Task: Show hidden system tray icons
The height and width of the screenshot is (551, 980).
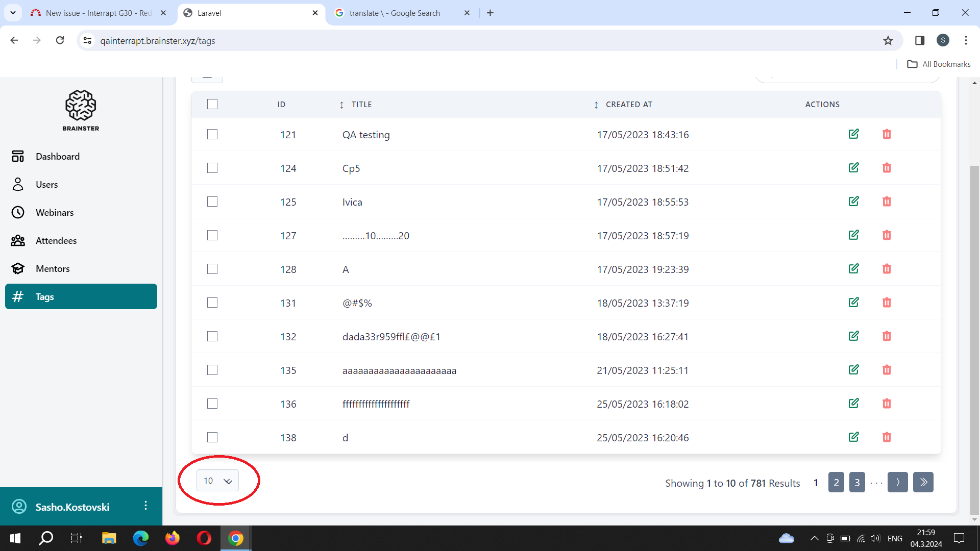Action: (814, 538)
